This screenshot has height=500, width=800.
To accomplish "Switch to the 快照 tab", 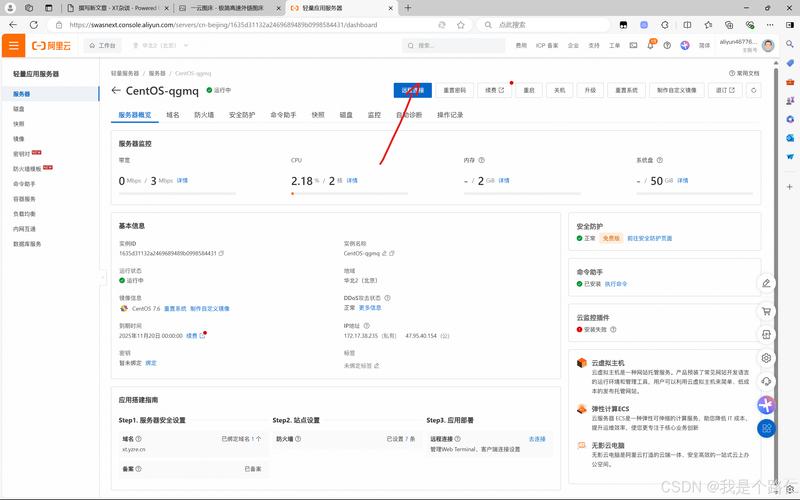I will point(318,115).
